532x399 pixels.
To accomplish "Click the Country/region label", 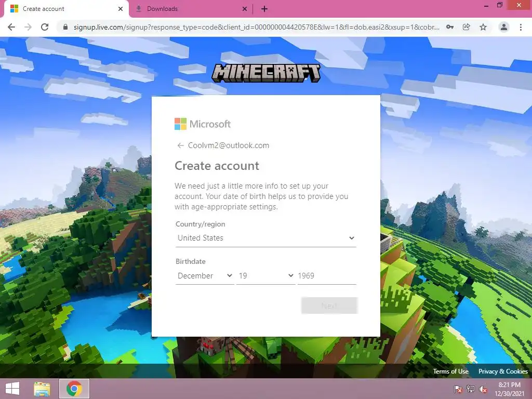I will 200,224.
